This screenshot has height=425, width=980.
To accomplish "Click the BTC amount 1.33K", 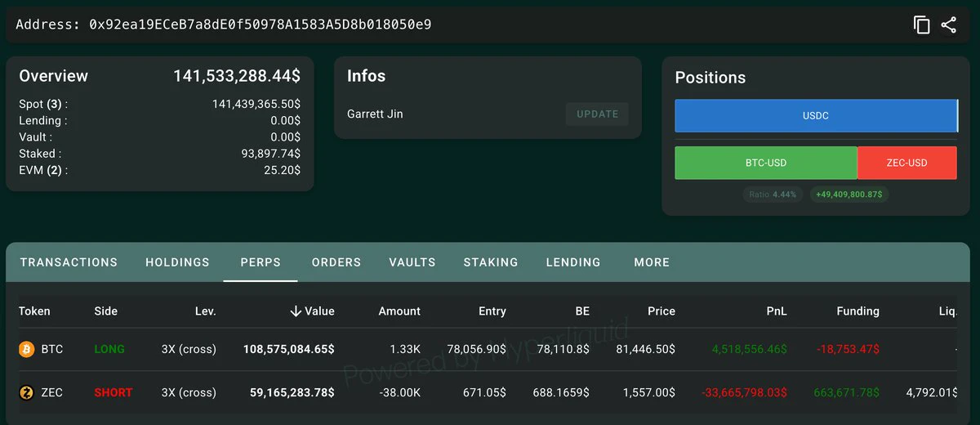I will [405, 349].
